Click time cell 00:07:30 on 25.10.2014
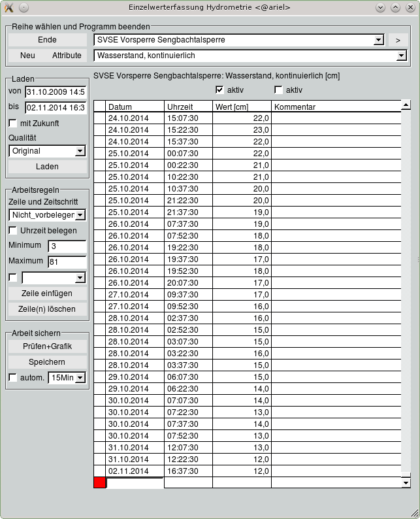The height and width of the screenshot is (519, 420). tap(189, 154)
